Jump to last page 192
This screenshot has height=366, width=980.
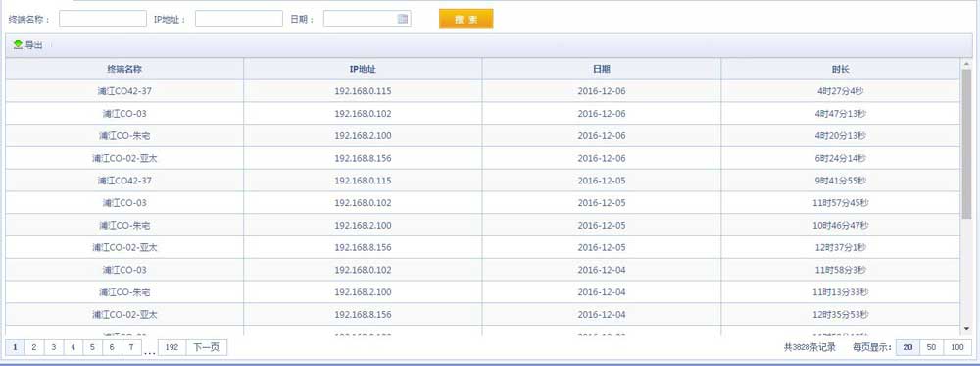(x=171, y=347)
